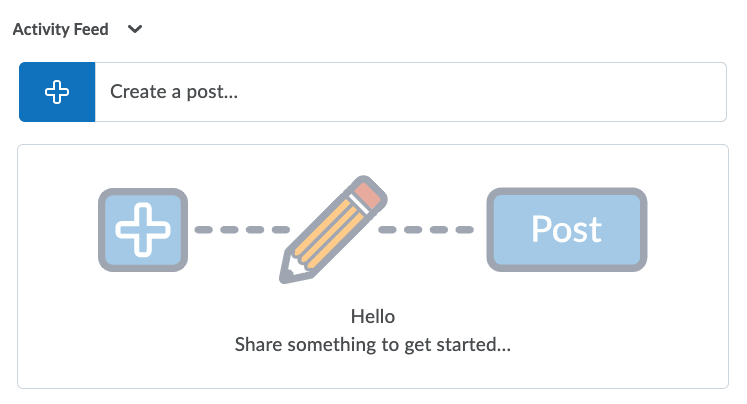The image size is (747, 404).
Task: Open the dropdown arrow beside Activity Feed
Action: pos(136,29)
